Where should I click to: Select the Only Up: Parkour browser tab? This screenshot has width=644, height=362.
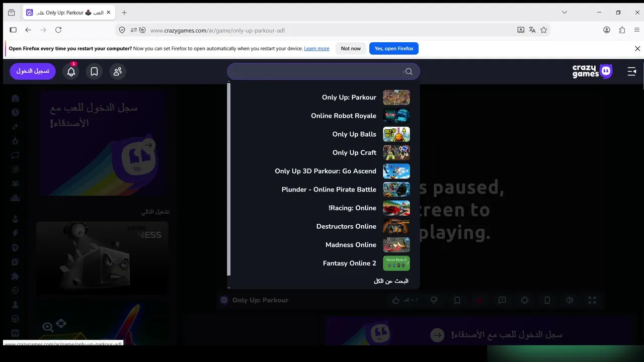point(70,13)
